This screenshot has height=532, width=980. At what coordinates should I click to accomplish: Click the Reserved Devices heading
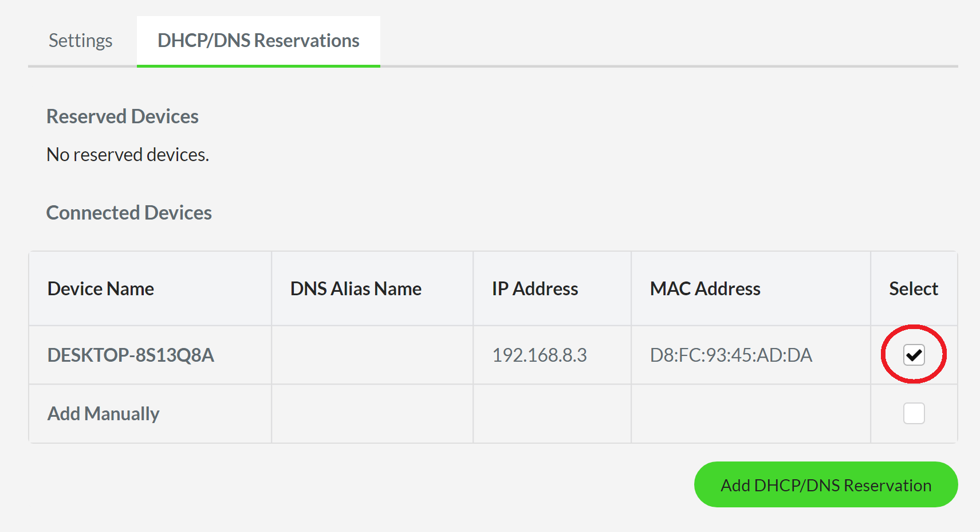coord(122,116)
